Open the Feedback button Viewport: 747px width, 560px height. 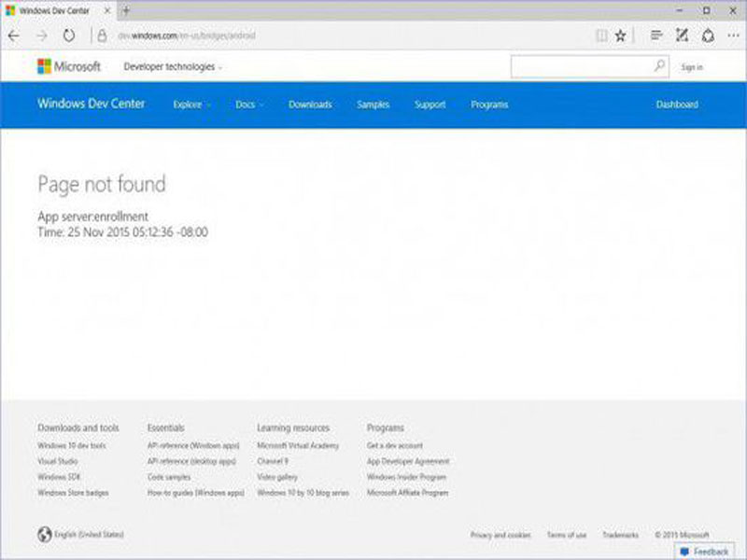(704, 552)
